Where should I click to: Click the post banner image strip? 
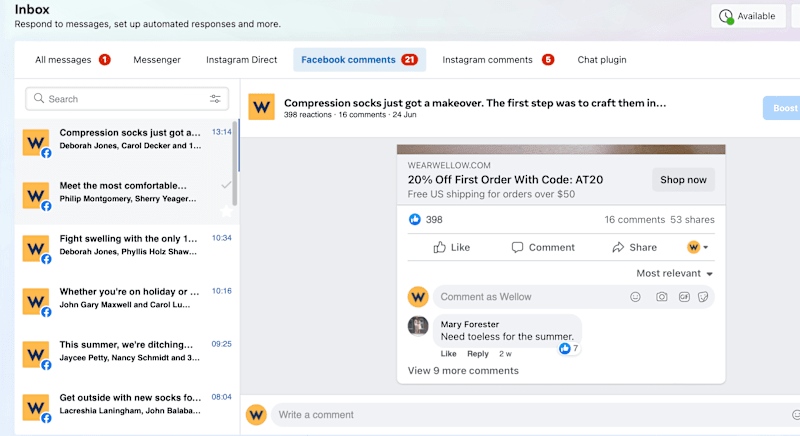click(x=561, y=149)
